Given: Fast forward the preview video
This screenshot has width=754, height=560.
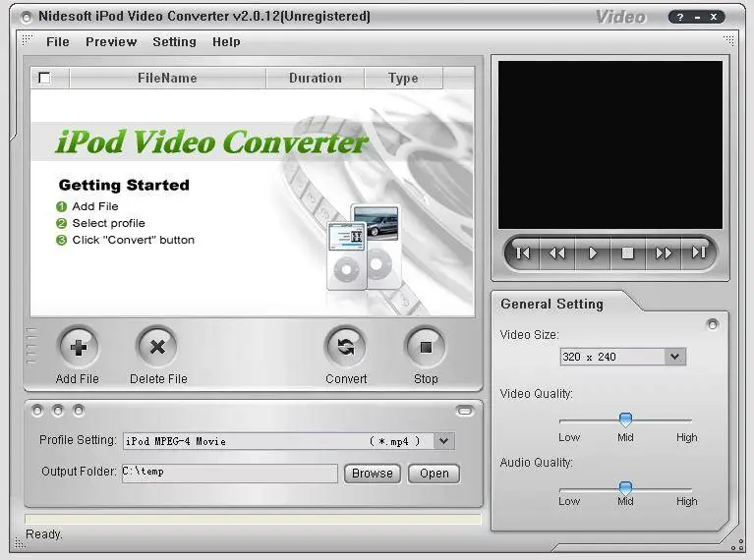Looking at the screenshot, I should [x=664, y=252].
